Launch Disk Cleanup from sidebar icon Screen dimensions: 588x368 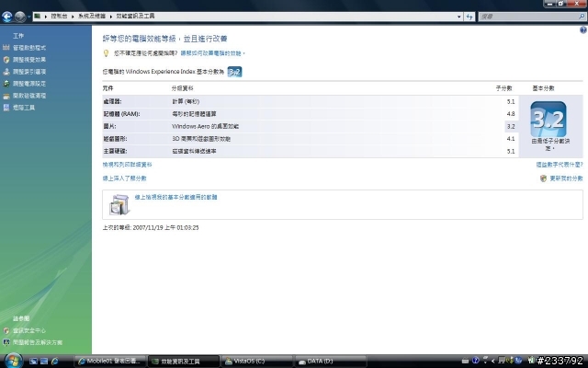click(6, 96)
